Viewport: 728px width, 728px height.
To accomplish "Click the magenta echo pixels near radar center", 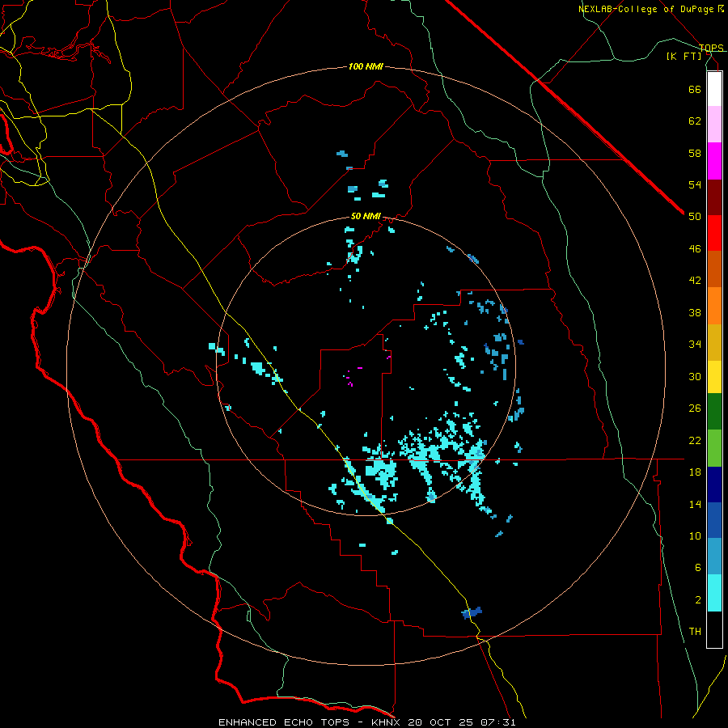I will 349,383.
